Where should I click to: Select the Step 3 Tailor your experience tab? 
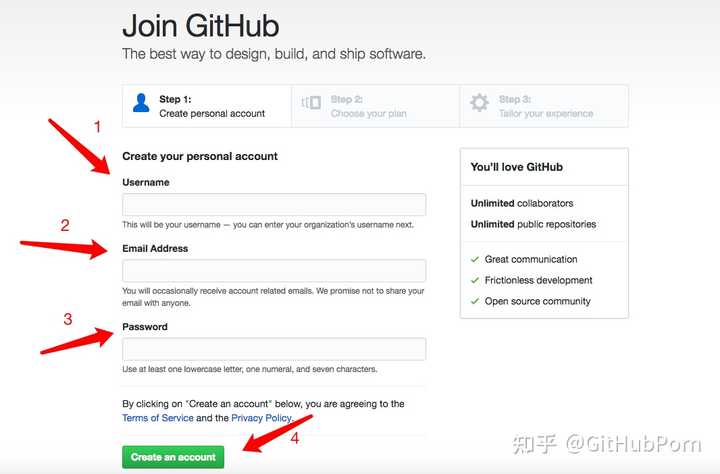coord(544,106)
